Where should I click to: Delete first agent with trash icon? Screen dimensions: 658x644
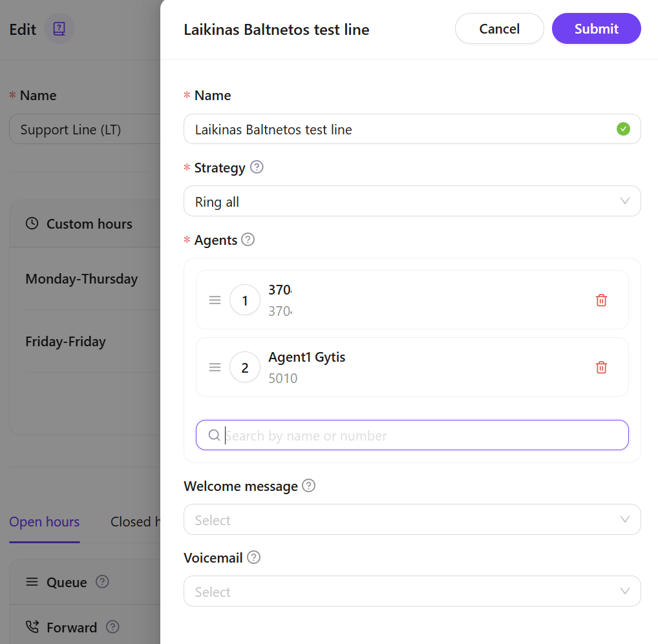coord(601,300)
